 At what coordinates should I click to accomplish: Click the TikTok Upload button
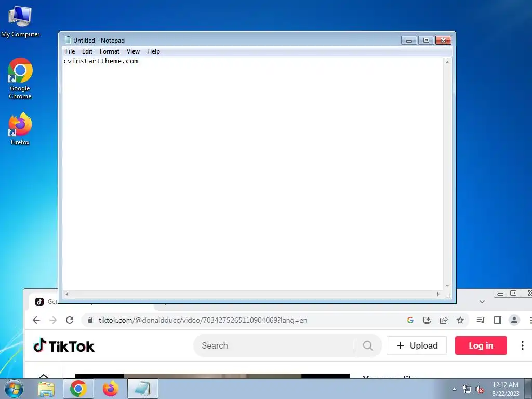click(417, 345)
